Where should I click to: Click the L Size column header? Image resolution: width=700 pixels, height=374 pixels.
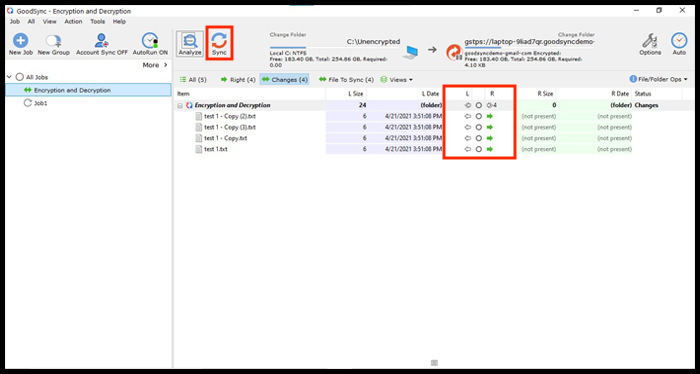346,94
